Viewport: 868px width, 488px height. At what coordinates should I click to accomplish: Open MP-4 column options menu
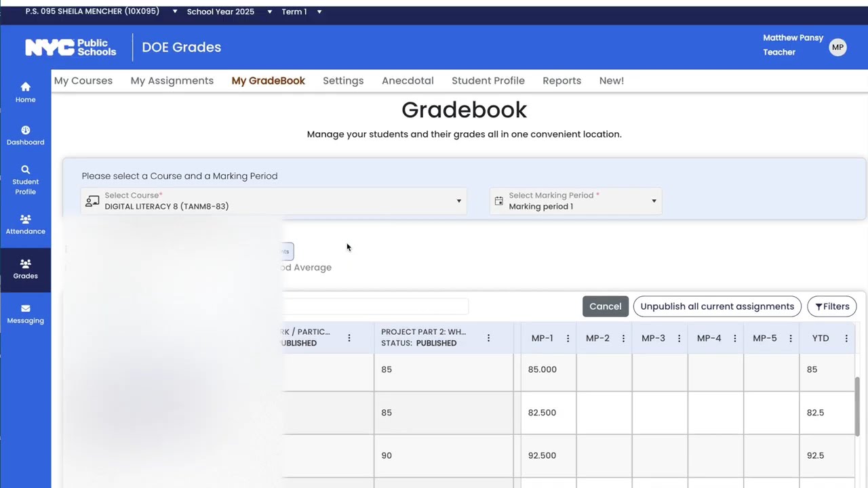click(734, 338)
